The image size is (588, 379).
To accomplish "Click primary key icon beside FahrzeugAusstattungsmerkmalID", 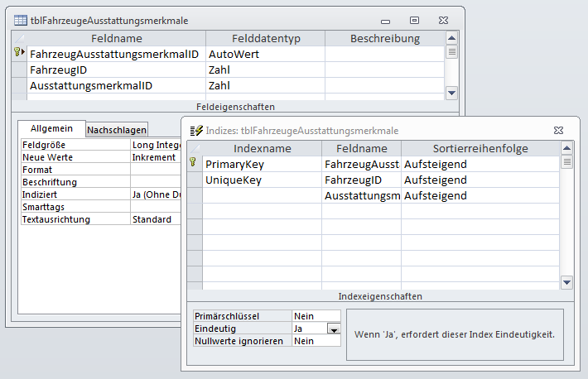I will [19, 54].
